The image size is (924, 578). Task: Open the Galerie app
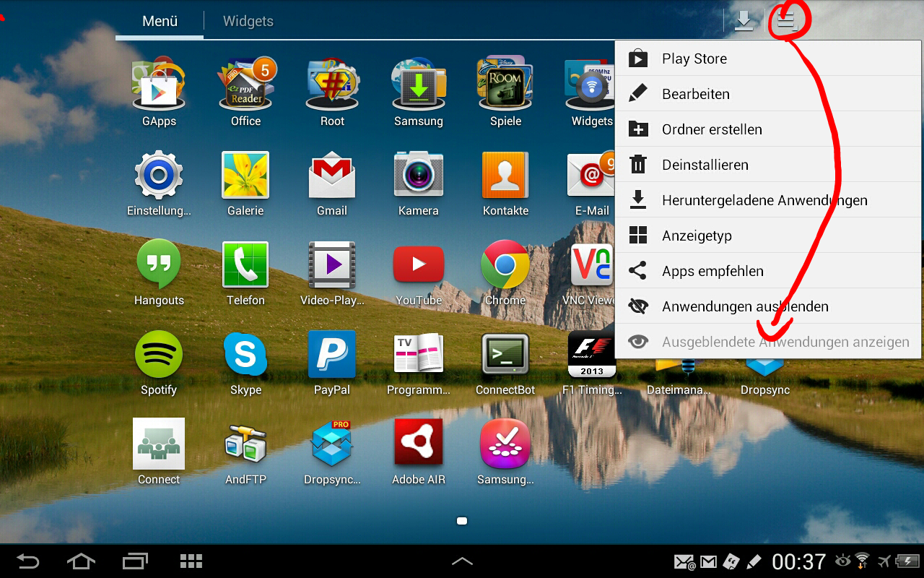[245, 174]
